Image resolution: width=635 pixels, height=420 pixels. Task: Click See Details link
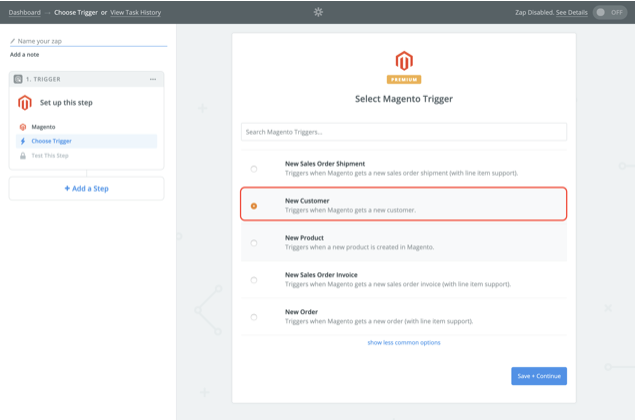(x=571, y=13)
